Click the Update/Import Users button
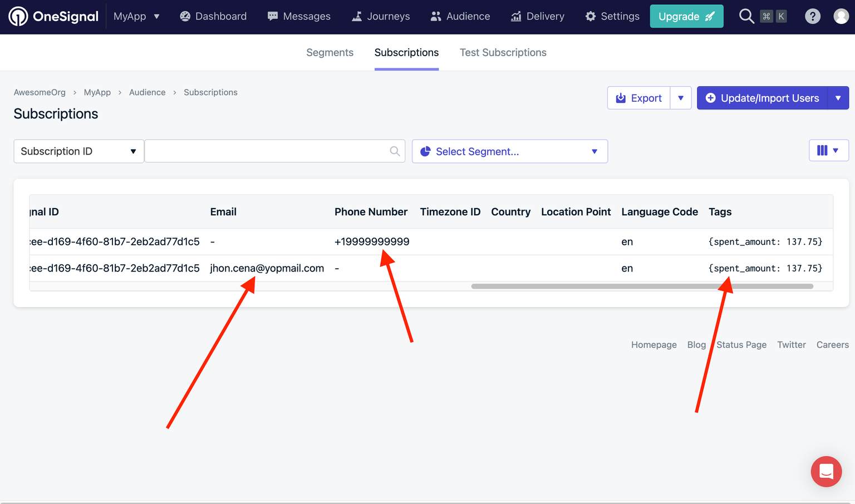This screenshot has width=855, height=504. tap(763, 98)
